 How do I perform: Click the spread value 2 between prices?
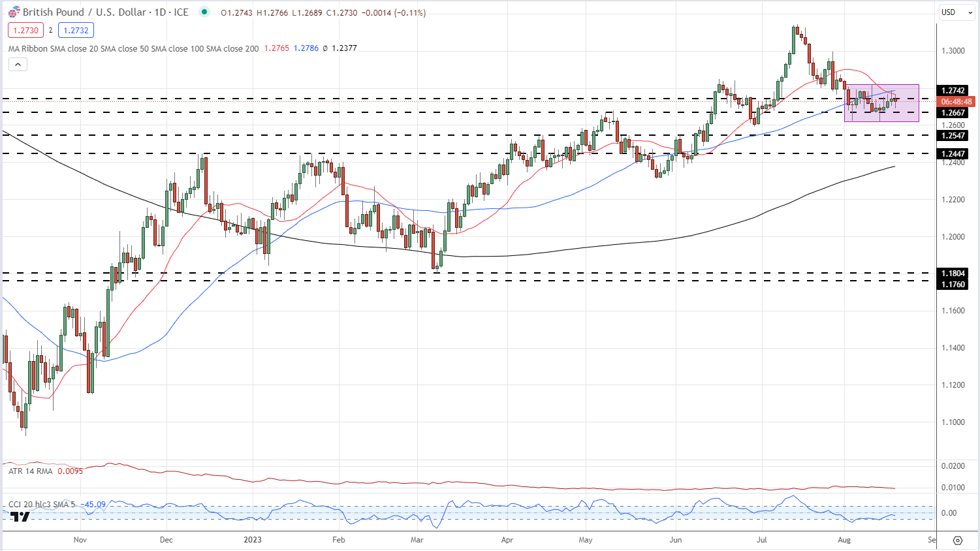[50, 30]
